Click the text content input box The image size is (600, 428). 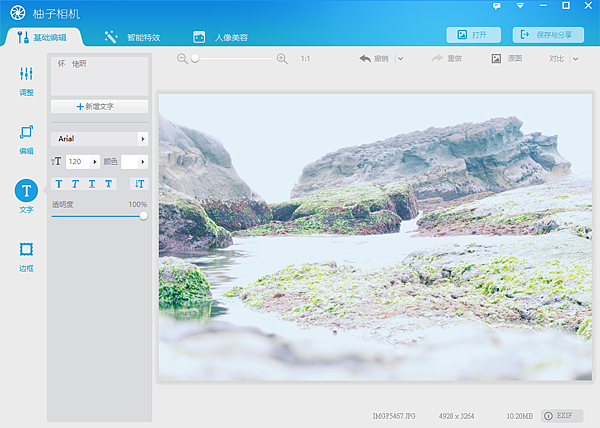tap(99, 76)
